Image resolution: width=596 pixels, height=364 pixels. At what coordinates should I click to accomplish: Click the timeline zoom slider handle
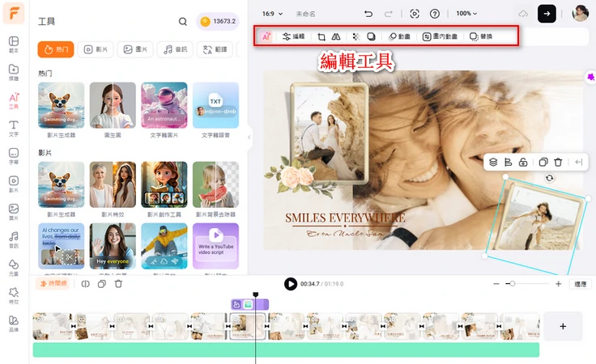[511, 284]
